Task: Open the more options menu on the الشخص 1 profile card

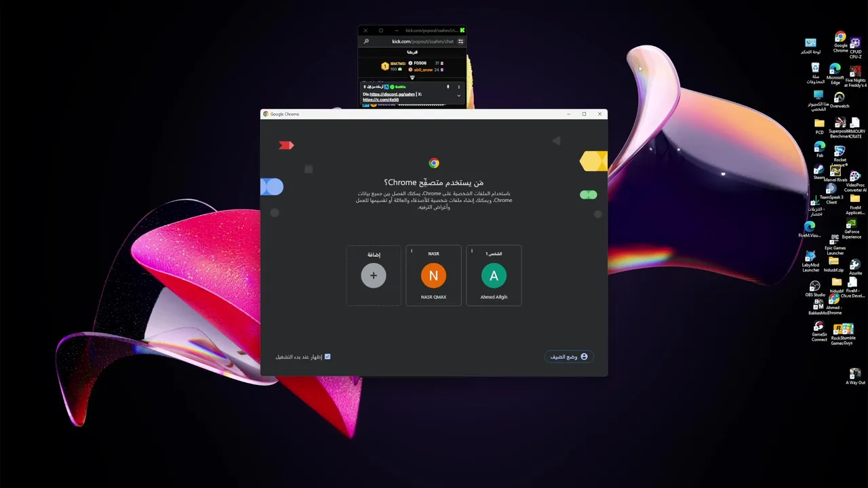Action: (472, 252)
